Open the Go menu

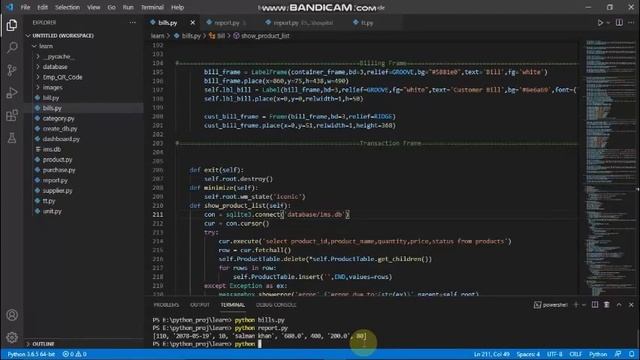(x=111, y=7)
